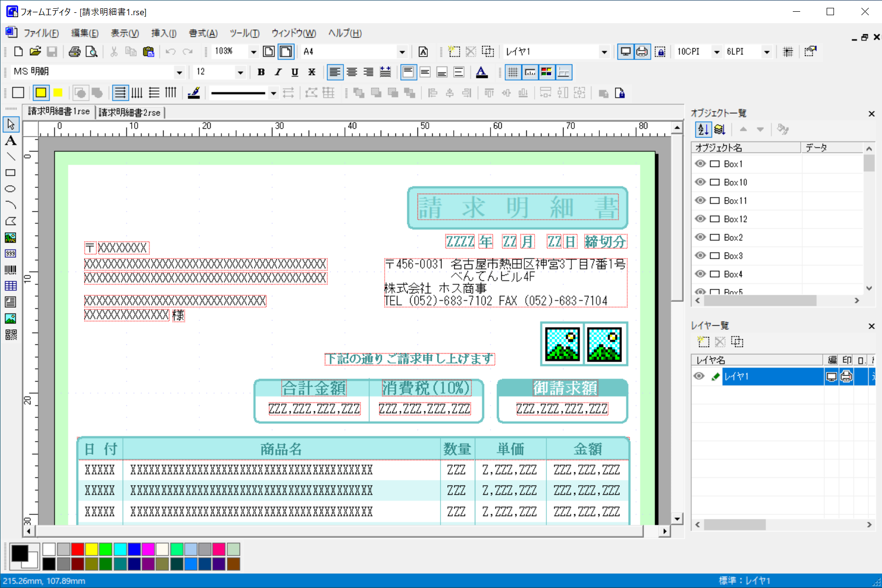Click the open file folder icon
The height and width of the screenshot is (588, 882).
coord(35,51)
